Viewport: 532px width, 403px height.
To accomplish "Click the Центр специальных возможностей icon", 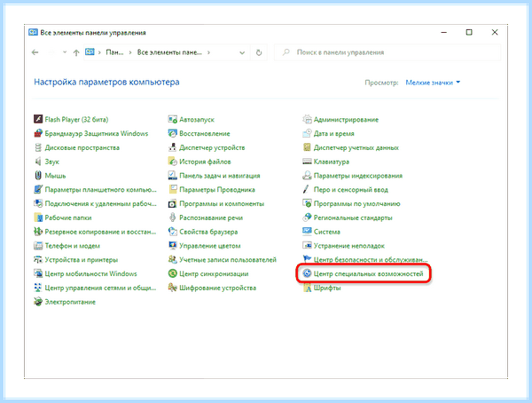I will (307, 273).
